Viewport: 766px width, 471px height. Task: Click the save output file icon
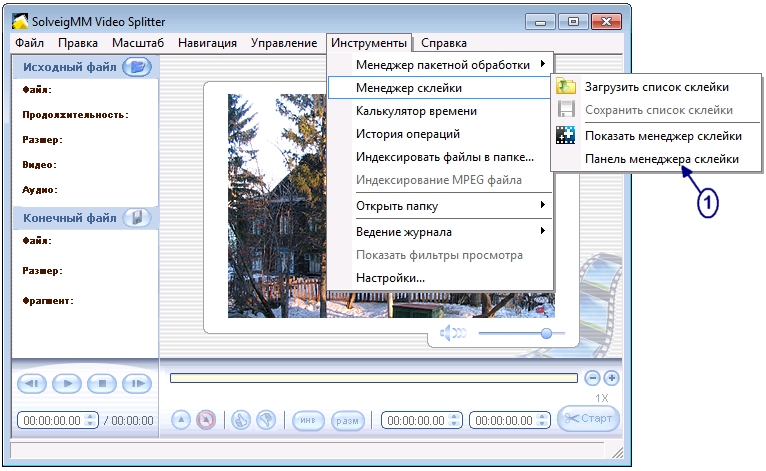tap(137, 217)
